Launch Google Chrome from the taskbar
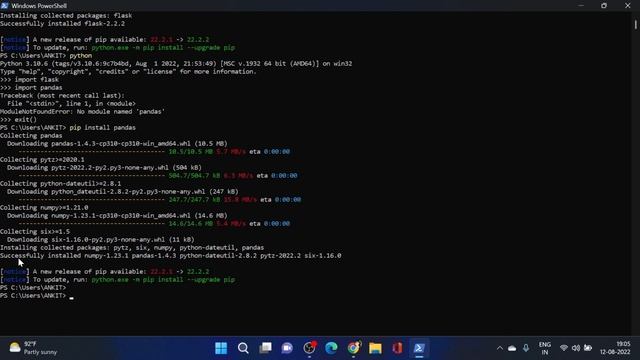 tap(353, 348)
